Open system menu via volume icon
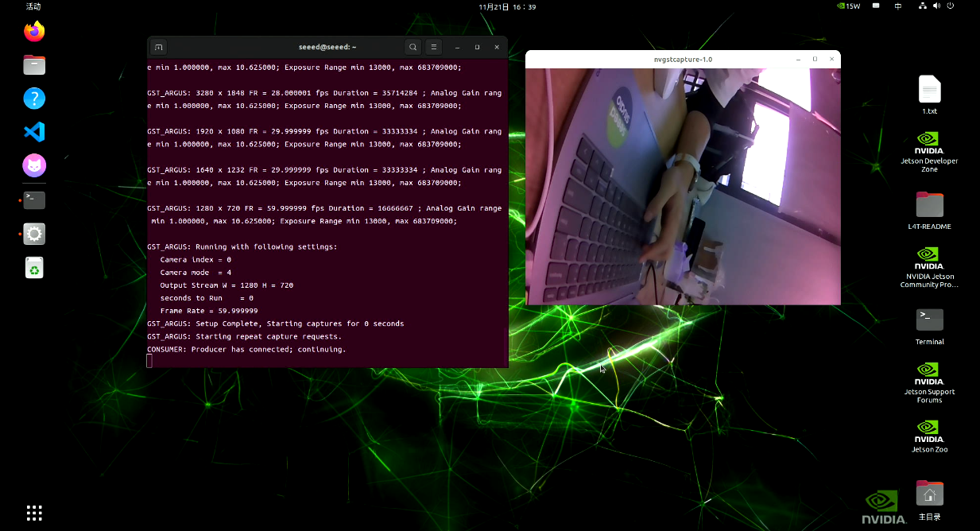Screen dimensions: 980x531 pos(936,6)
